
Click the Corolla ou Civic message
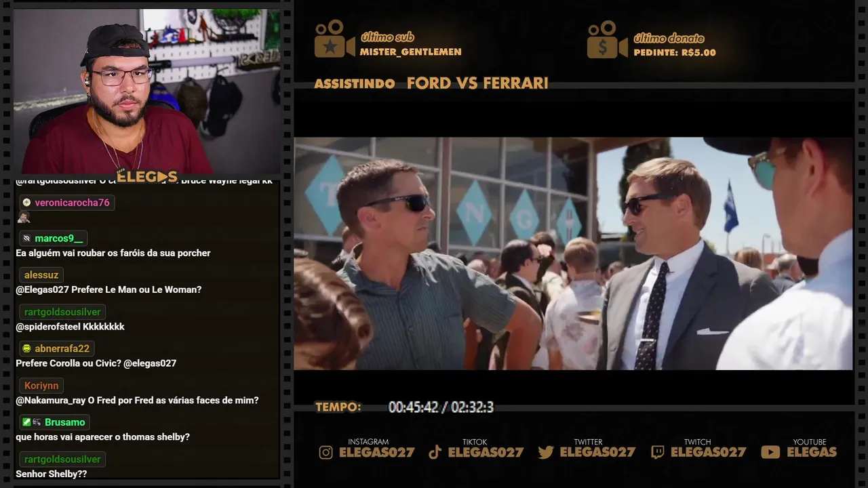pos(96,363)
